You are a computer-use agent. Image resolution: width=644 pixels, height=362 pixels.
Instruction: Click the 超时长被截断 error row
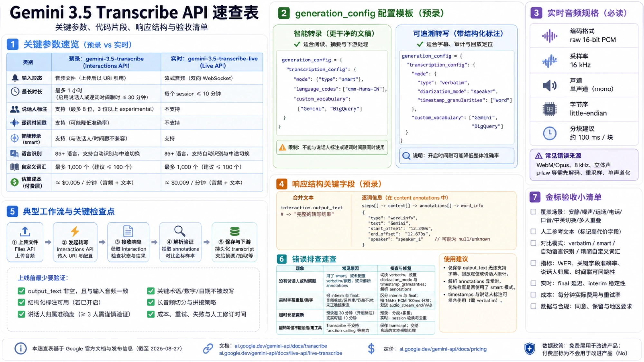pyautogui.click(x=355, y=315)
